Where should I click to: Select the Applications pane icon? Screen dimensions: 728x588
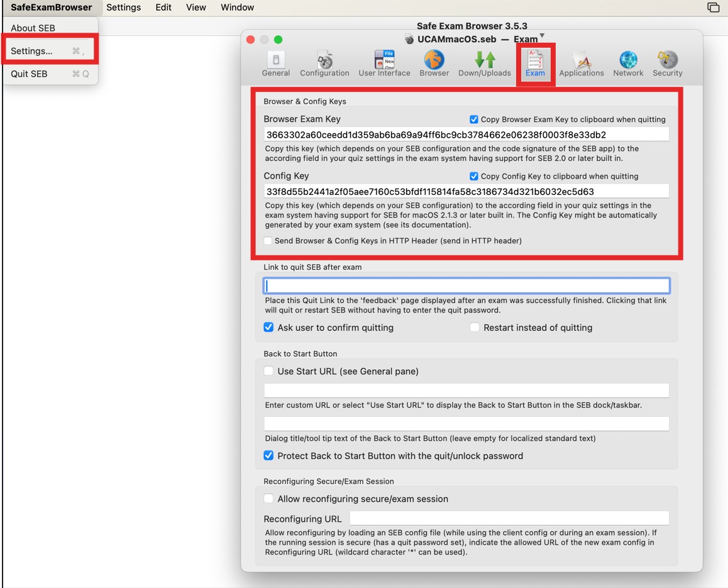tap(581, 62)
